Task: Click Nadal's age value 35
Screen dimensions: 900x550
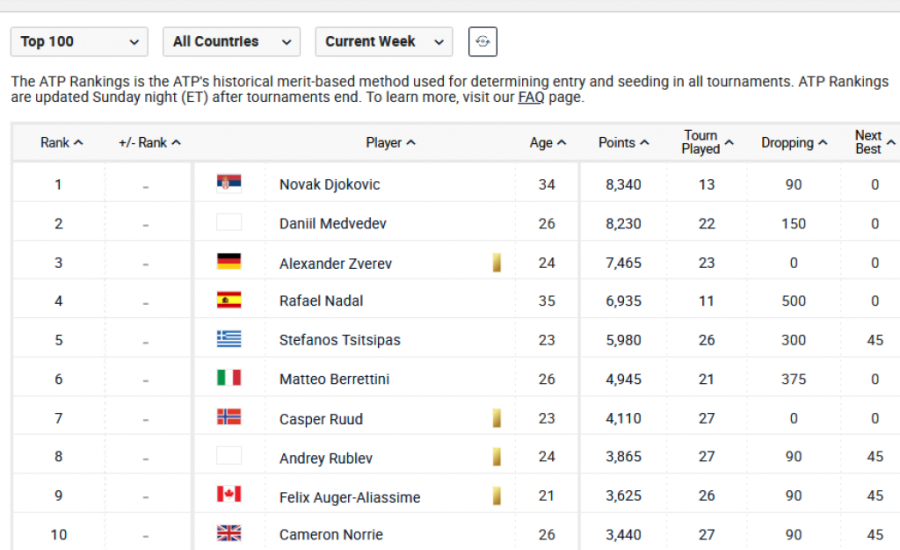Action: pos(546,301)
